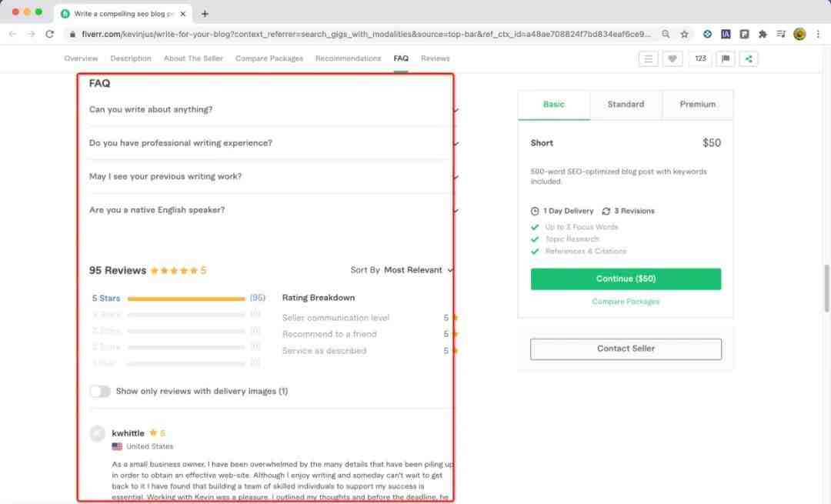This screenshot has height=504, width=831.
Task: Open the Chrome extensions puzzle icon
Action: pos(763,34)
